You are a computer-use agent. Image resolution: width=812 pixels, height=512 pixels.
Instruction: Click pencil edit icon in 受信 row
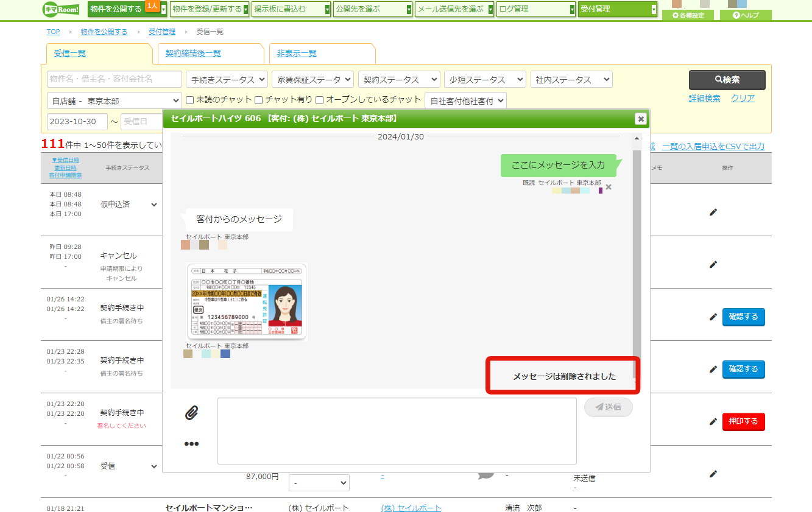pyautogui.click(x=713, y=474)
